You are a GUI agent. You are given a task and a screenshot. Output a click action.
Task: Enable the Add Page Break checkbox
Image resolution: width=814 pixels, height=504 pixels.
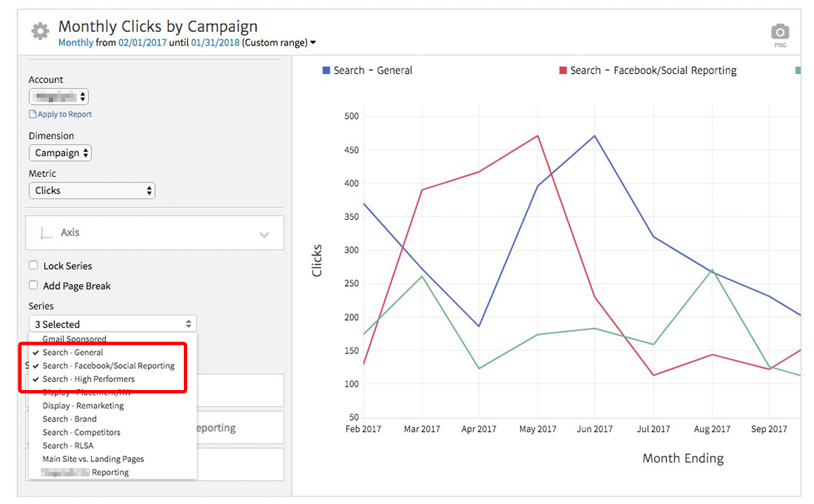tap(33, 286)
